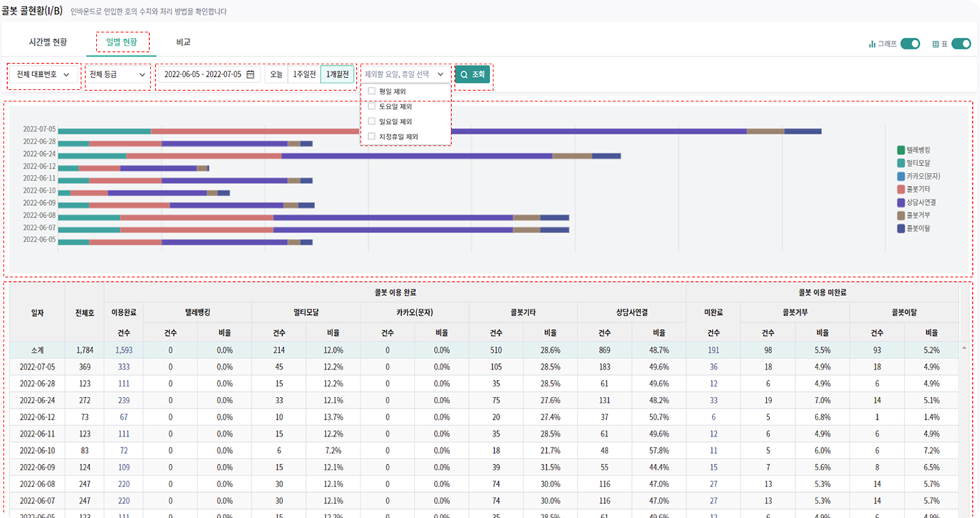Click the 오늘 quick range button
Viewport: 980px width, 518px height.
click(276, 74)
